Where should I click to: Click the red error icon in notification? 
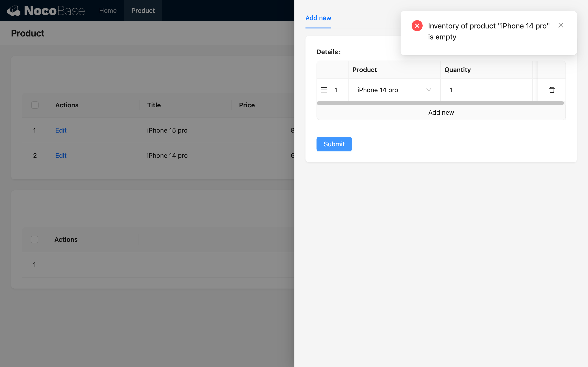point(417,26)
